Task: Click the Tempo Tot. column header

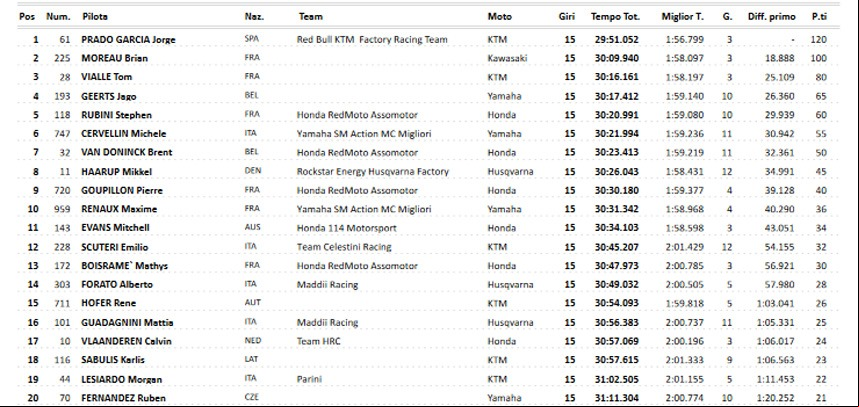Action: (x=615, y=16)
